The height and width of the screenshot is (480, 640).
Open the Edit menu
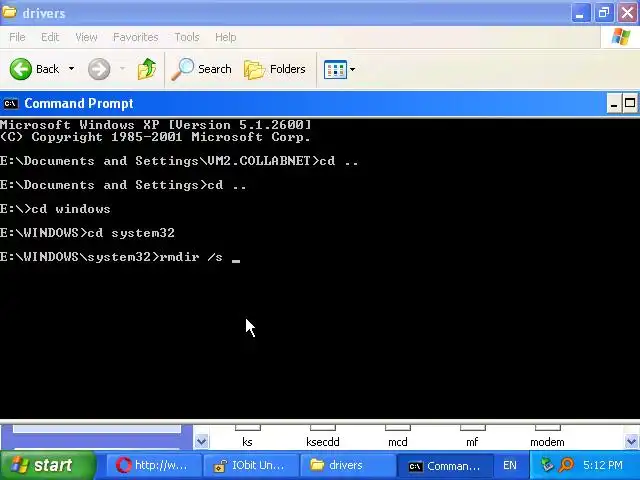tap(50, 37)
